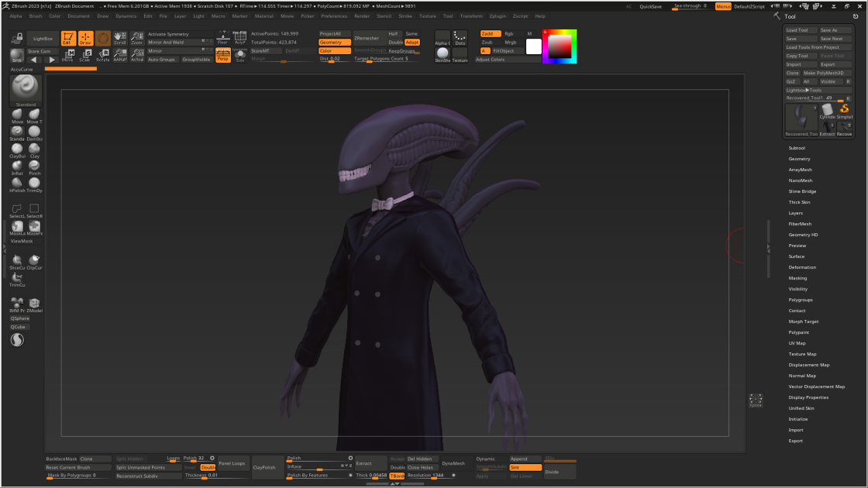
Task: Open the Standard brush large thumbnail
Action: coord(26,90)
